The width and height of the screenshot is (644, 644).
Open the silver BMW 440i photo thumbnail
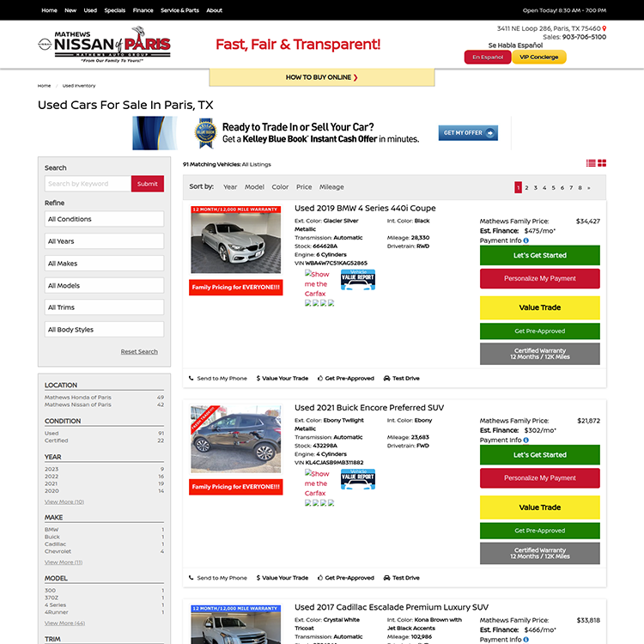[x=236, y=240]
